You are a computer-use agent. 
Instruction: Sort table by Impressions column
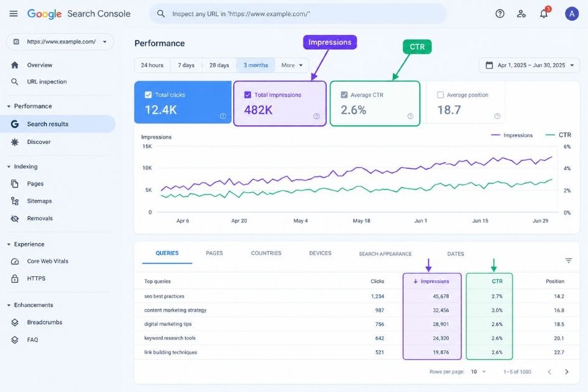coord(431,282)
